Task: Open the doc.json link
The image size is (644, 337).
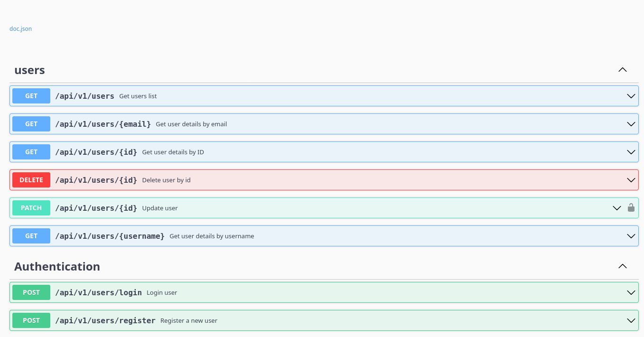Action: coord(20,28)
